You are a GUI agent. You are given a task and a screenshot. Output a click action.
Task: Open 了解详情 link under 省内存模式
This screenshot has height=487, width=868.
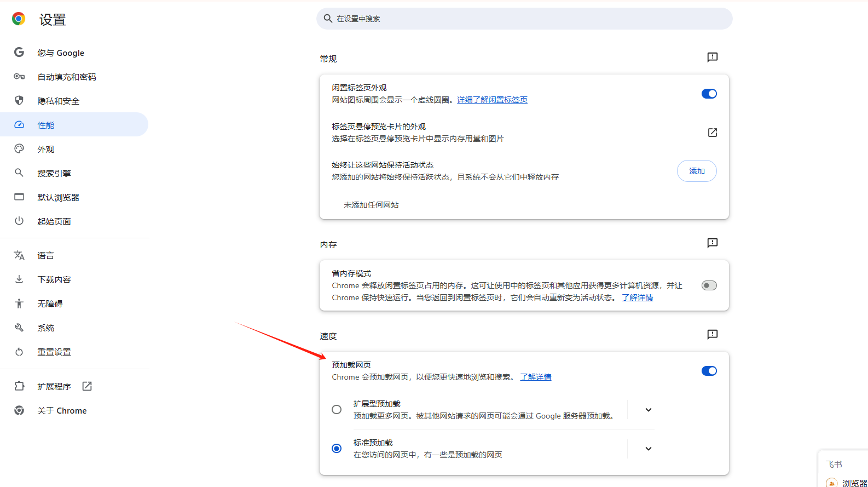click(637, 297)
